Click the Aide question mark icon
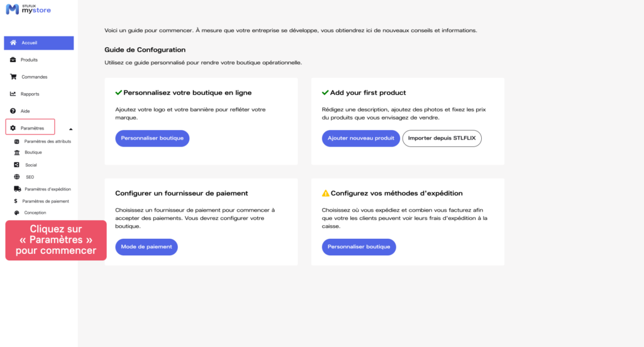This screenshot has height=347, width=644. click(x=13, y=111)
